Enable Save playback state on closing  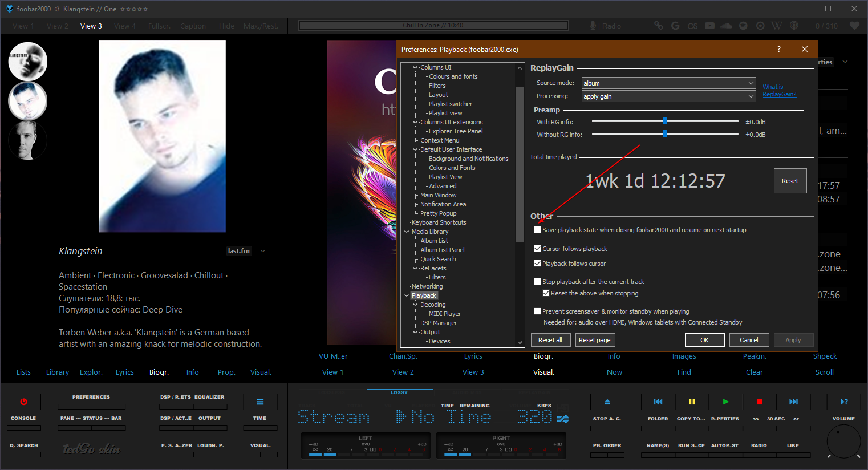click(x=537, y=230)
